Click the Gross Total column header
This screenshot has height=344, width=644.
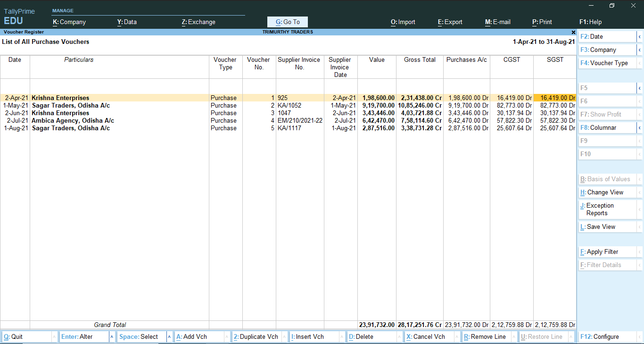420,60
